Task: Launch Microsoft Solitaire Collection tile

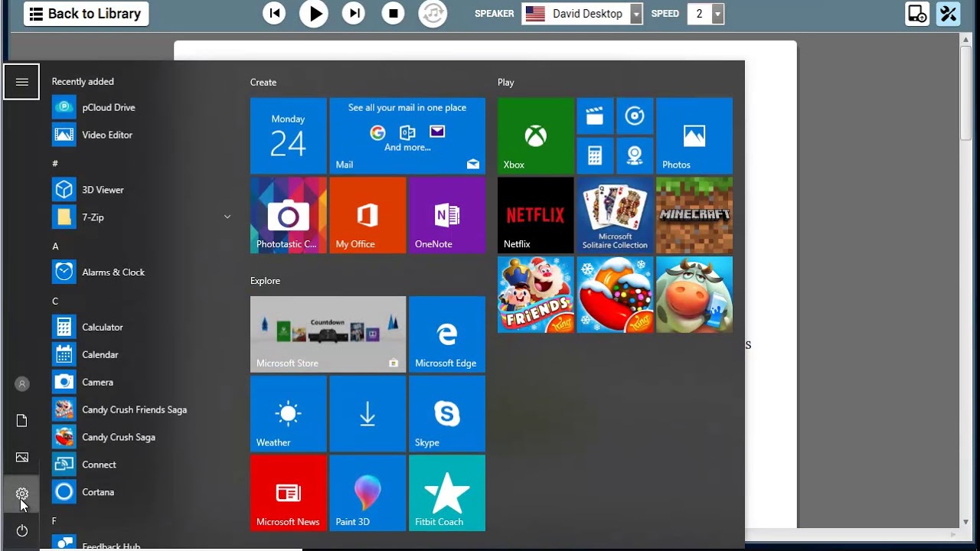Action: click(x=615, y=215)
